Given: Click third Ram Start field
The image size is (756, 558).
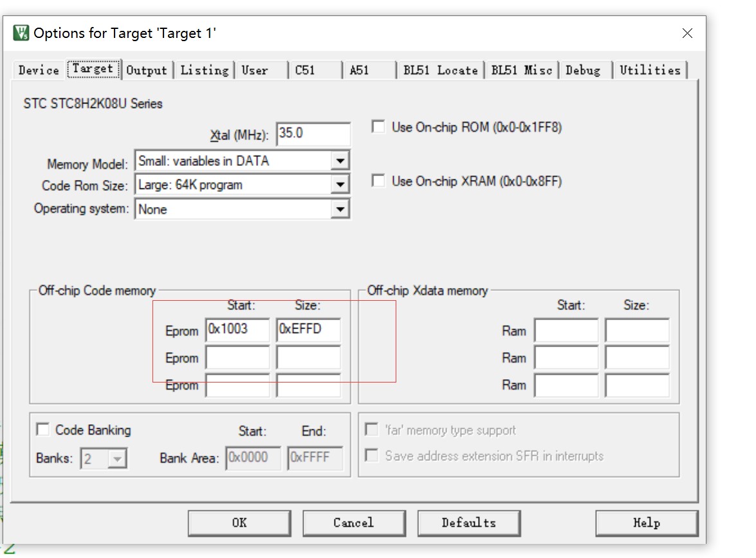Looking at the screenshot, I should 566,385.
